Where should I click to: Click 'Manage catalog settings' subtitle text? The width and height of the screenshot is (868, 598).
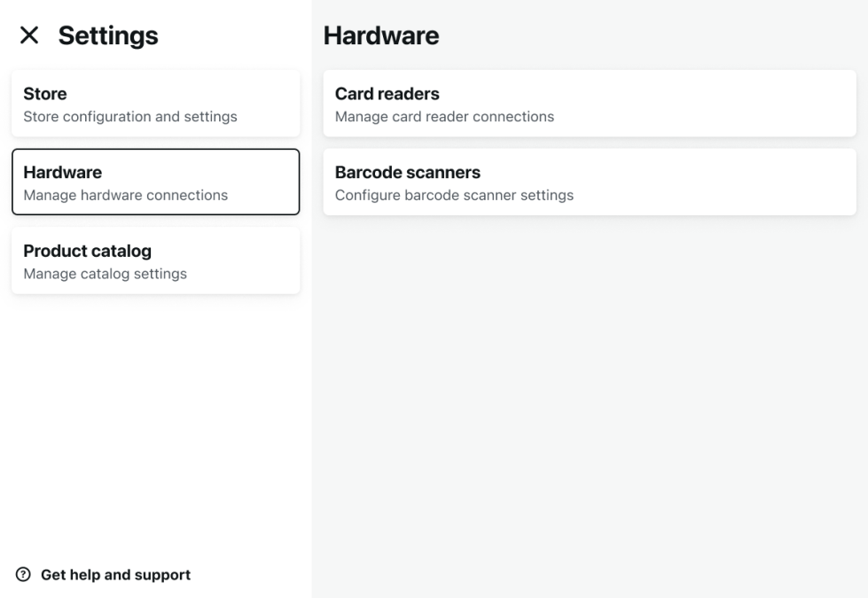coord(105,274)
